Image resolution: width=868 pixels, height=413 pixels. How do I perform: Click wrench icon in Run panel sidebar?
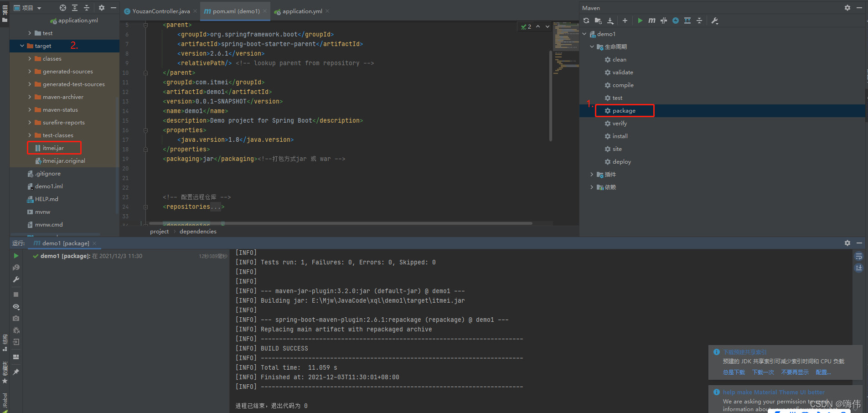(x=16, y=279)
